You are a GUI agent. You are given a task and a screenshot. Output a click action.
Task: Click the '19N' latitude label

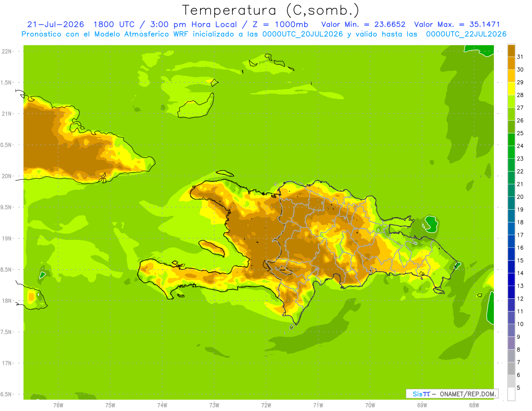point(7,239)
